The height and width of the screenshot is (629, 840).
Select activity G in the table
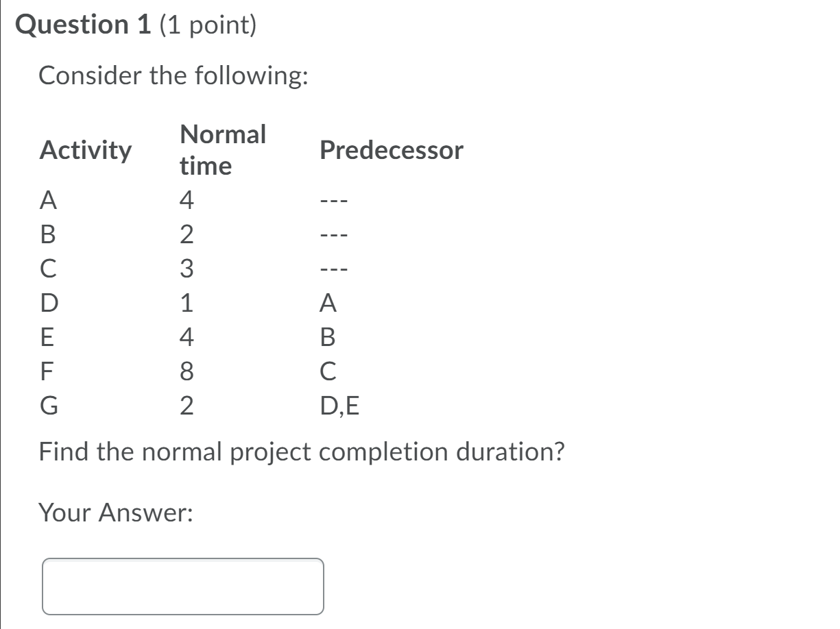click(x=47, y=403)
